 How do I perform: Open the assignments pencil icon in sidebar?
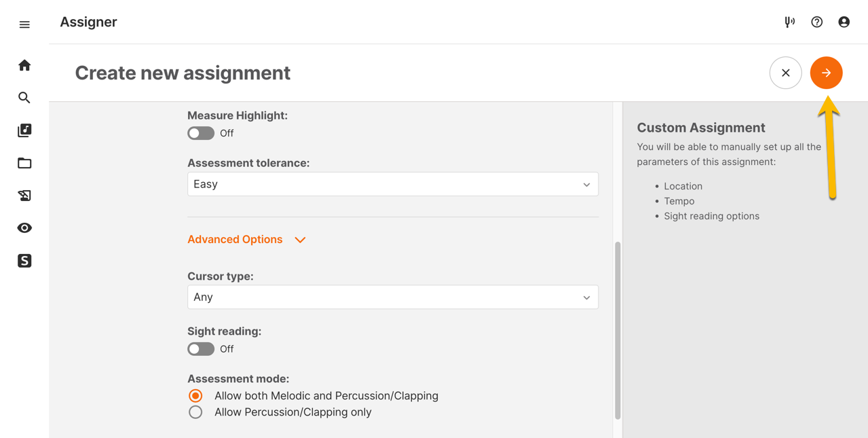[24, 196]
